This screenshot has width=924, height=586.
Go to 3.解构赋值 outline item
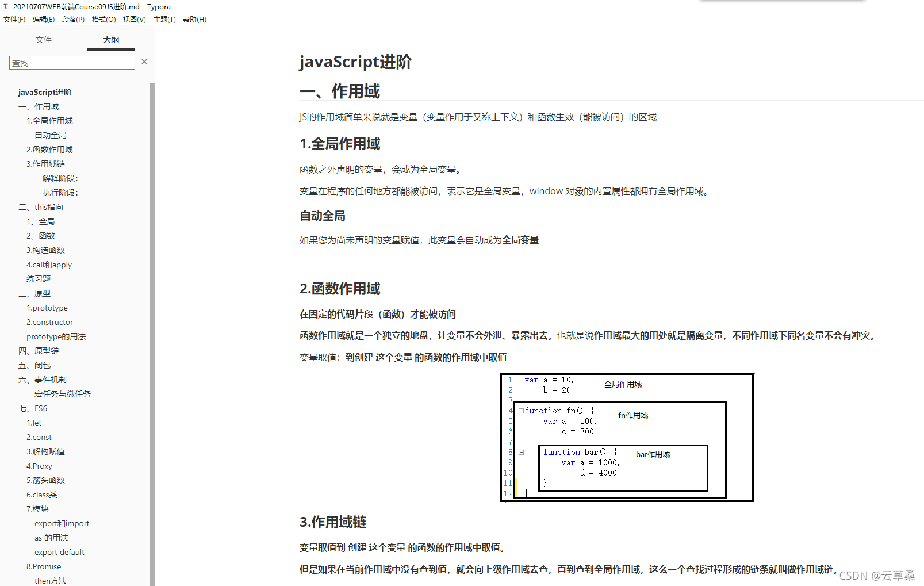pyautogui.click(x=45, y=451)
